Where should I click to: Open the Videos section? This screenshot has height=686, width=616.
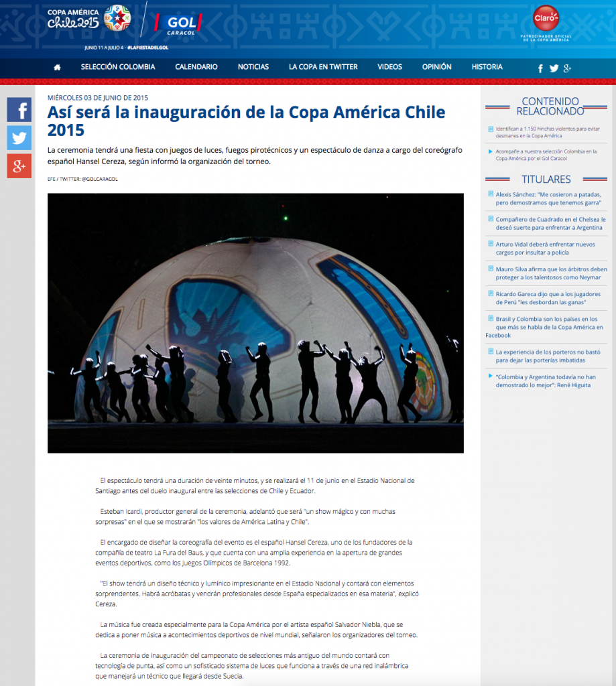389,67
